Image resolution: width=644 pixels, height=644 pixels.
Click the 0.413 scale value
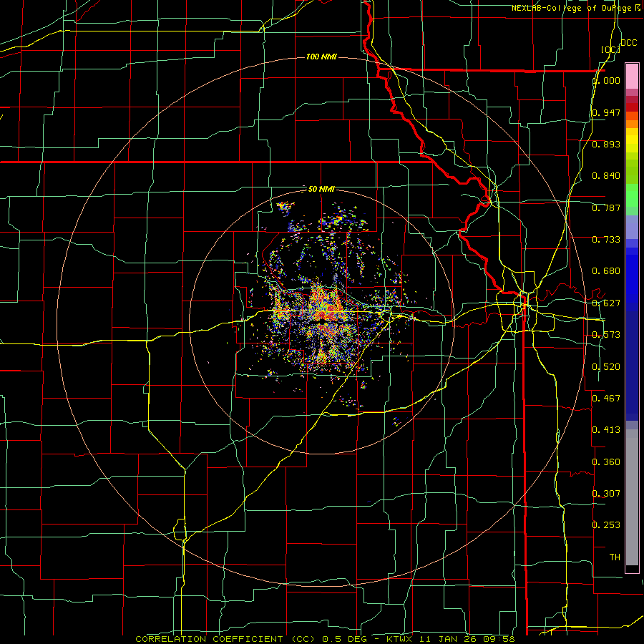click(606, 430)
